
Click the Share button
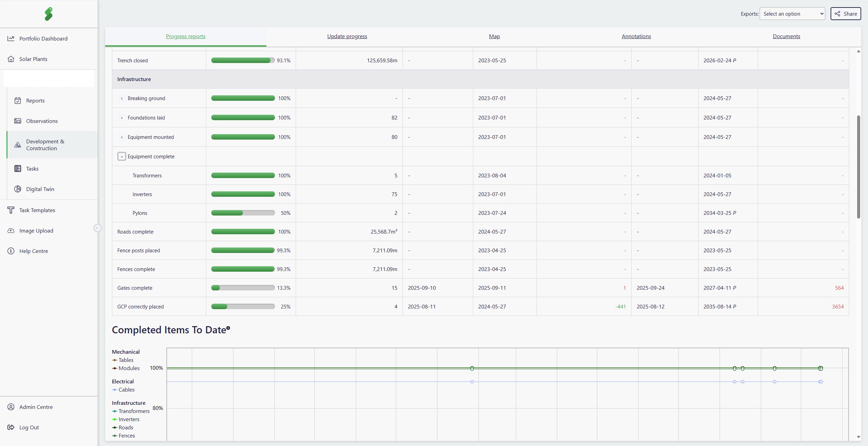click(845, 14)
